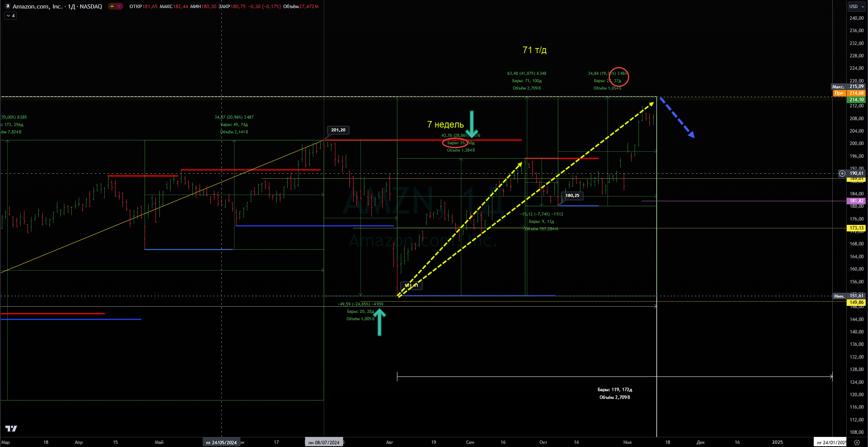The image size is (868, 447).
Task: Click the plus icon beside 190,61 price
Action: (842, 173)
